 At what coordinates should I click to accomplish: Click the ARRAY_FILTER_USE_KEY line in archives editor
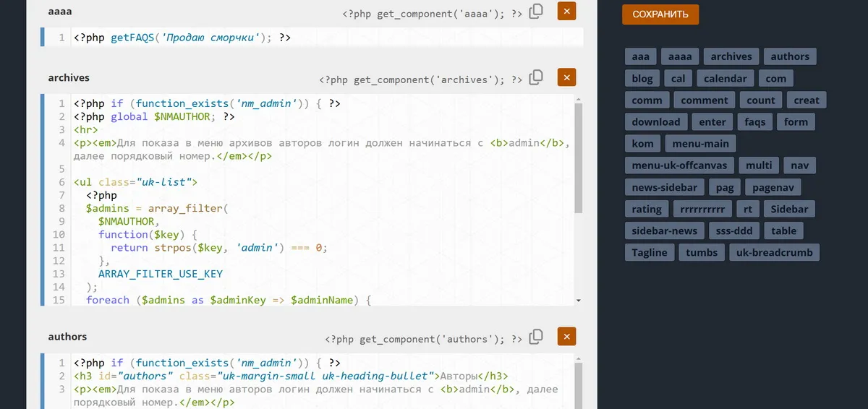(x=161, y=274)
